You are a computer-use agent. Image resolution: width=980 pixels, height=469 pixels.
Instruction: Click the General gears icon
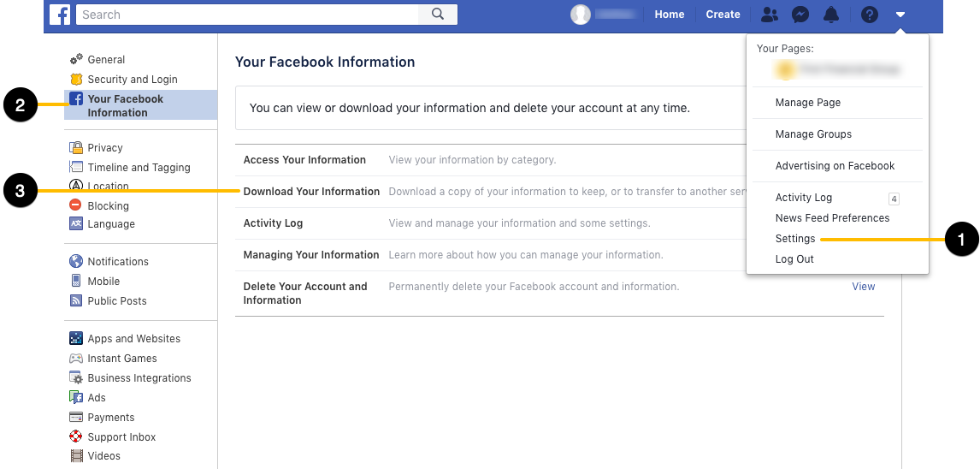point(76,59)
